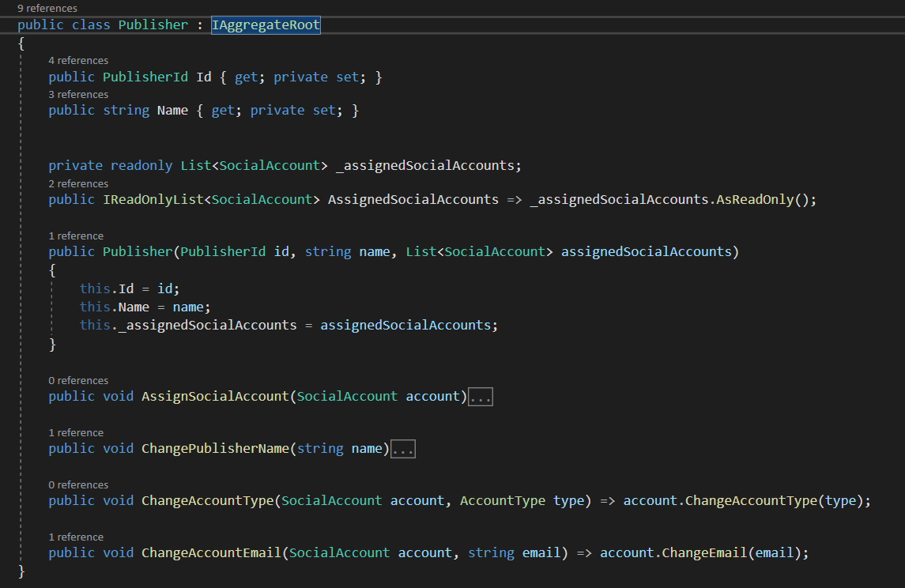Click 'this.Name = name;' line
Image resolution: width=905 pixels, height=588 pixels.
(145, 307)
